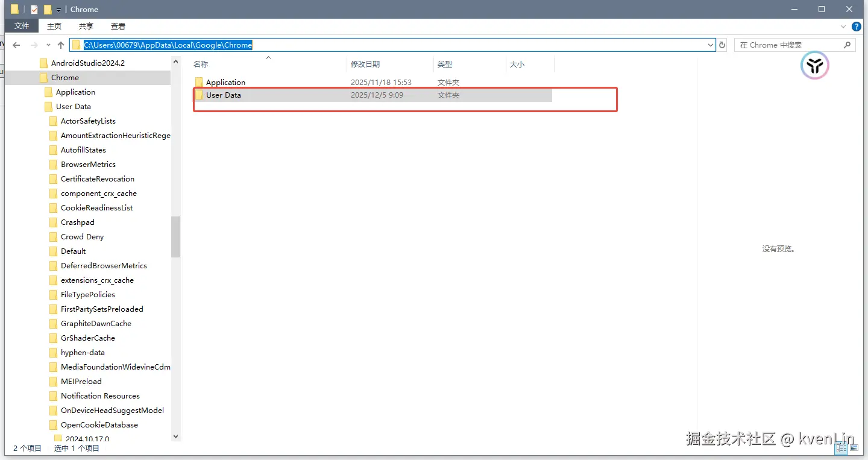Select GraphiteDawnCache in the tree
The height and width of the screenshot is (460, 868).
(96, 323)
